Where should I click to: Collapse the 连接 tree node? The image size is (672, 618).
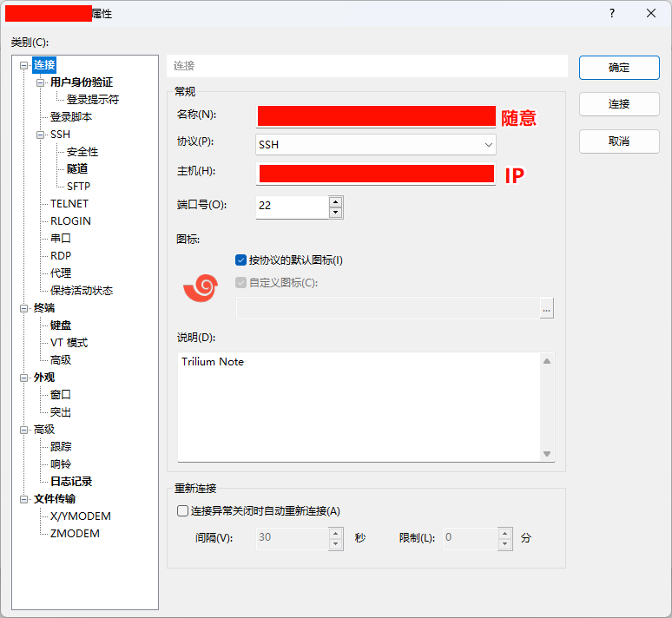pyautogui.click(x=23, y=65)
